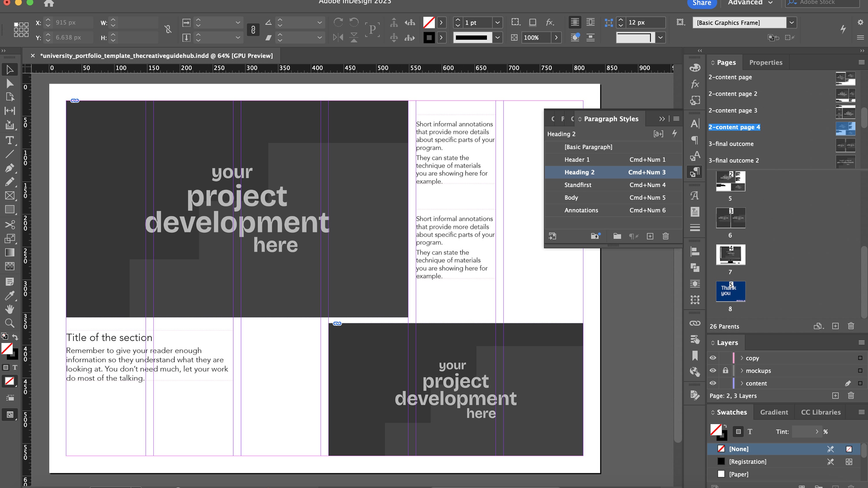
Task: Apply the Body paragraph style
Action: (x=571, y=198)
